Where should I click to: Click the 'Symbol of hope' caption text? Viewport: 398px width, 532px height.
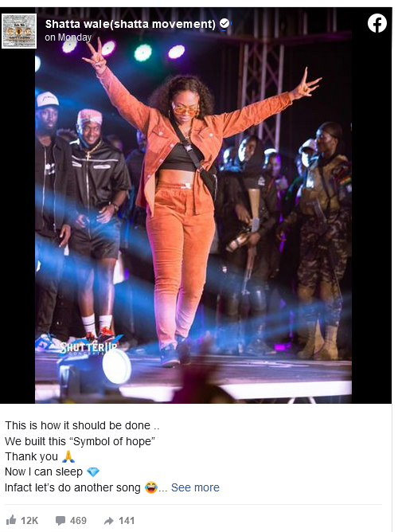112,441
